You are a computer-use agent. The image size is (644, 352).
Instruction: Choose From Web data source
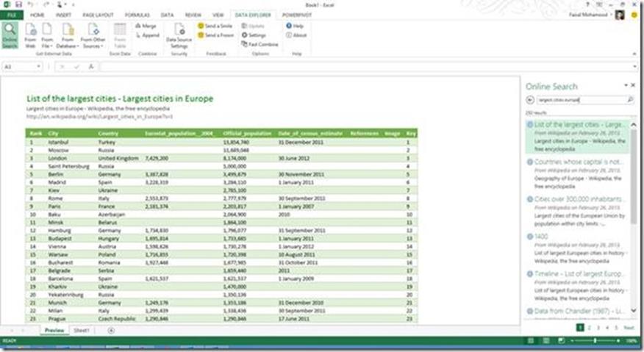30,36
